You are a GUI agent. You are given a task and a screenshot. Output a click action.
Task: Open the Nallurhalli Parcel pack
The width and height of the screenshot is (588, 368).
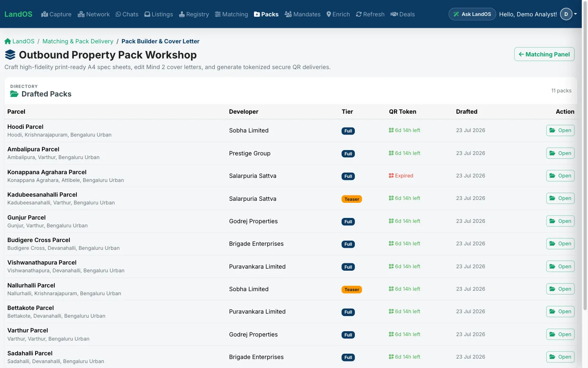pyautogui.click(x=560, y=289)
